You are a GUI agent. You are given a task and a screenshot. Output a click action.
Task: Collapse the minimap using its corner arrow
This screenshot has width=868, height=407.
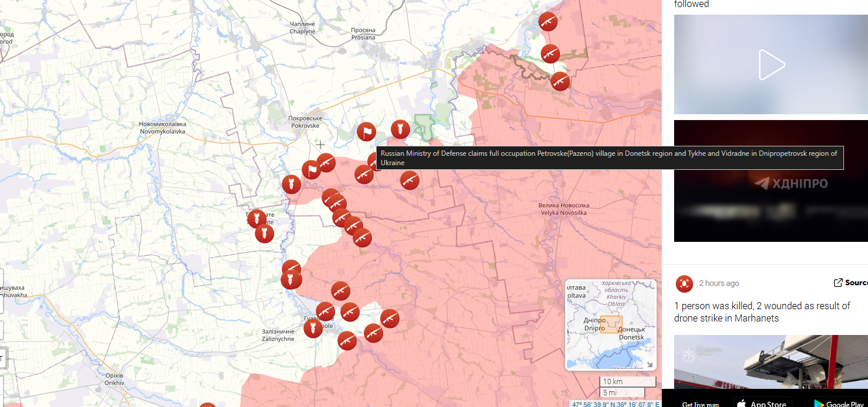click(649, 364)
